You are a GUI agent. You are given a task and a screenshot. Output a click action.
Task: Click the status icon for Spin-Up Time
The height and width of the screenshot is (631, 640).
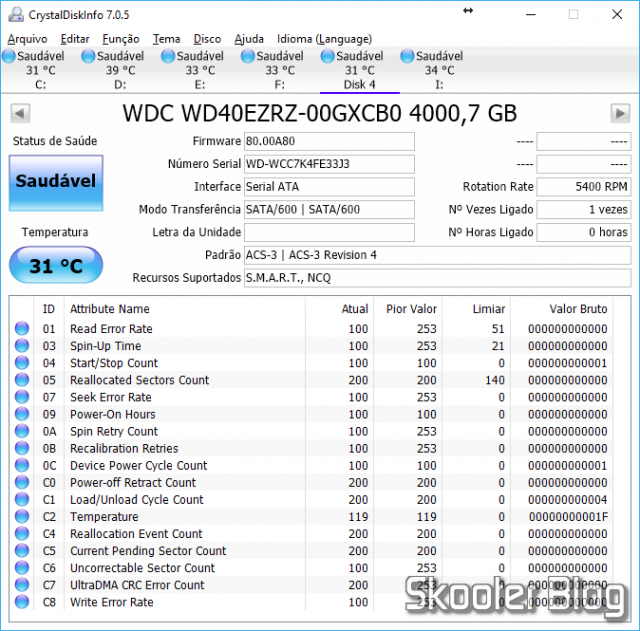(x=22, y=345)
